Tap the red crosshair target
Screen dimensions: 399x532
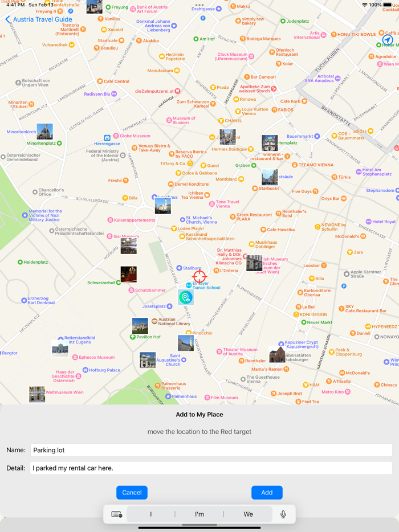point(199,276)
